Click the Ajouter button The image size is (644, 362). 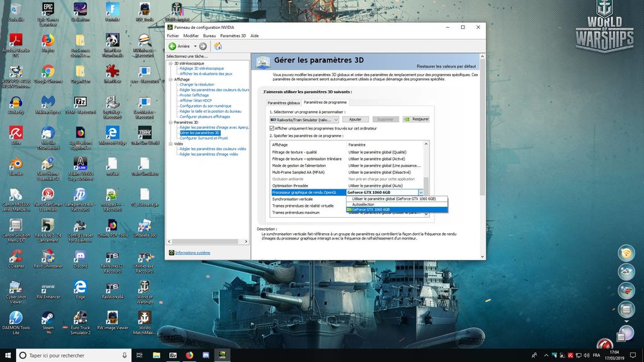pyautogui.click(x=355, y=119)
